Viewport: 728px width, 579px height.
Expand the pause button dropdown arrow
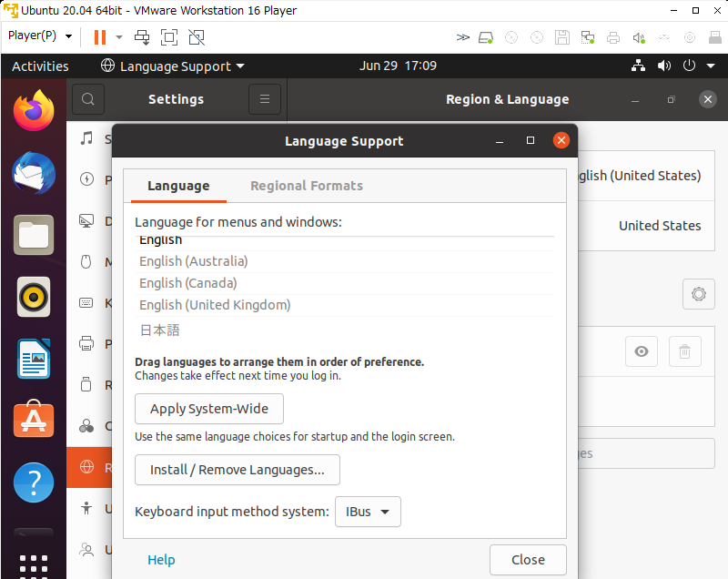click(119, 37)
